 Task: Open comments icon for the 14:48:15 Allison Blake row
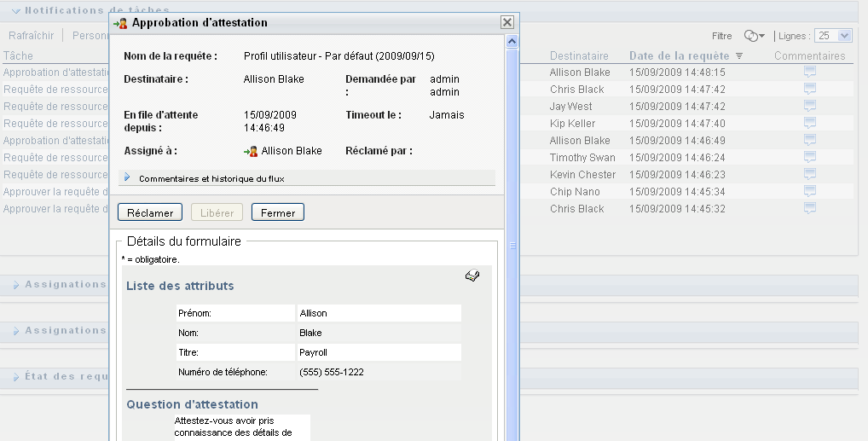point(810,72)
